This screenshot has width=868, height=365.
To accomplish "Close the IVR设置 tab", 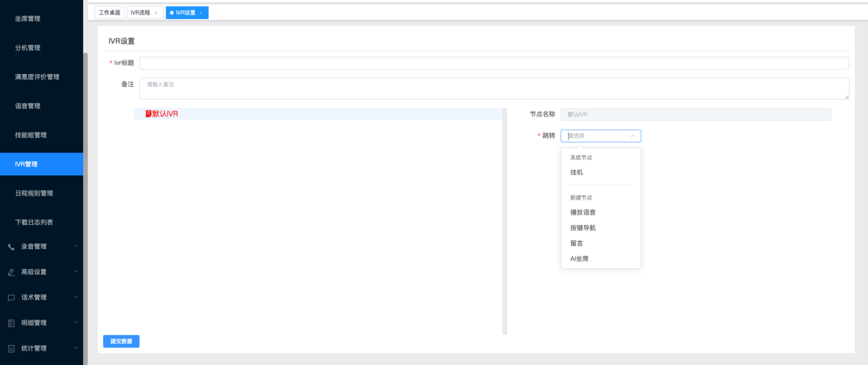I will click(x=201, y=13).
